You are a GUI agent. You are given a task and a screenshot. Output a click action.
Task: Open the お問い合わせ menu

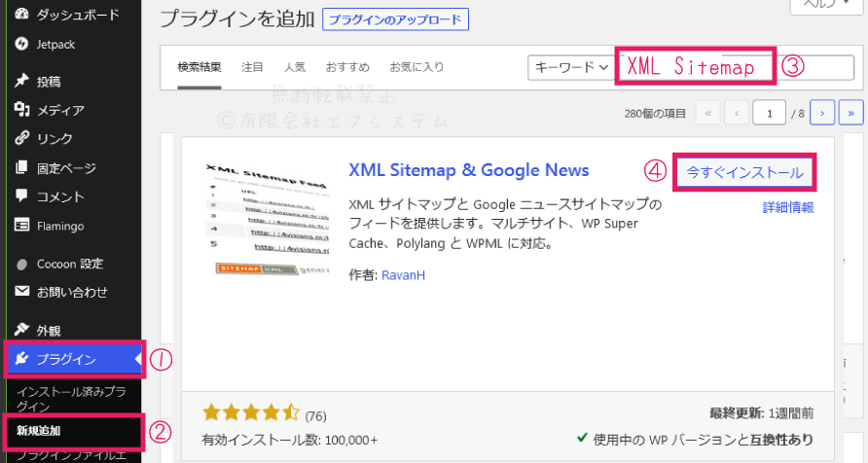[x=73, y=292]
